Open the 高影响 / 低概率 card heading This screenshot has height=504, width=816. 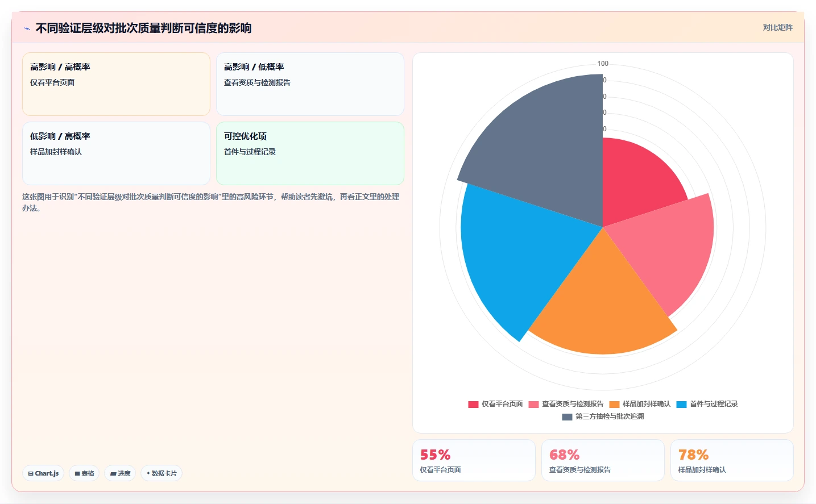pos(254,67)
